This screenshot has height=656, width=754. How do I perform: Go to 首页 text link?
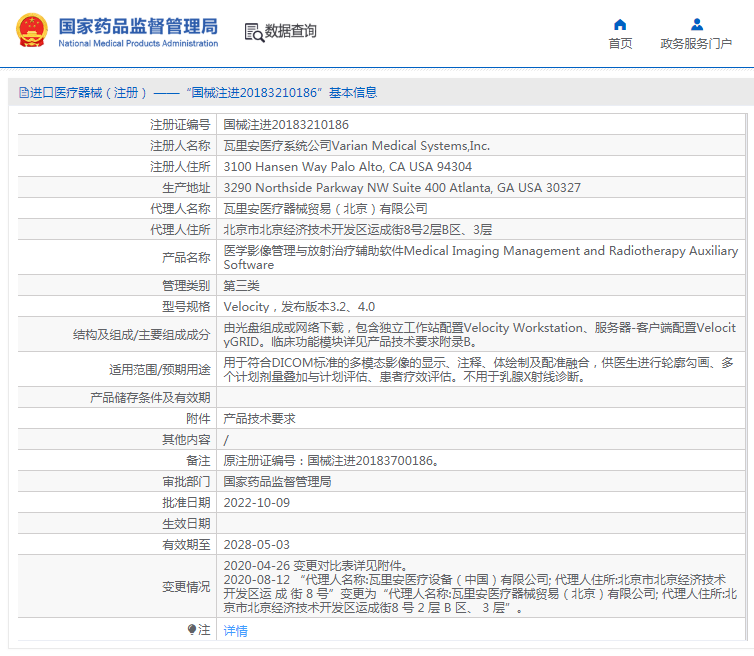click(620, 43)
